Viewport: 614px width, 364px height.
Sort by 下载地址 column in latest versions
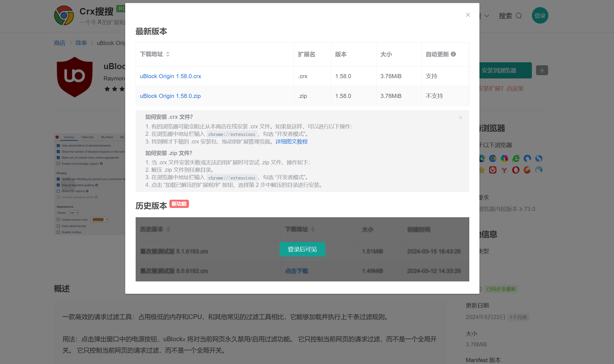point(168,54)
